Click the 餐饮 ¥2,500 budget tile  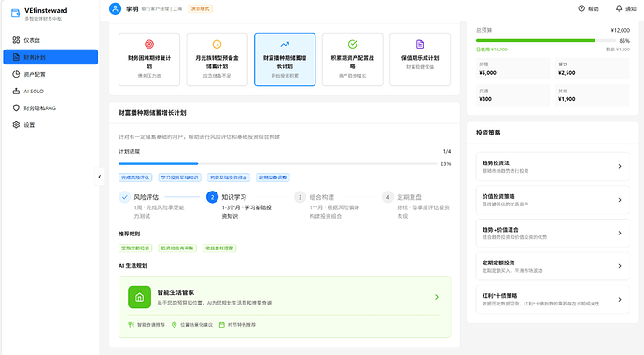click(592, 68)
